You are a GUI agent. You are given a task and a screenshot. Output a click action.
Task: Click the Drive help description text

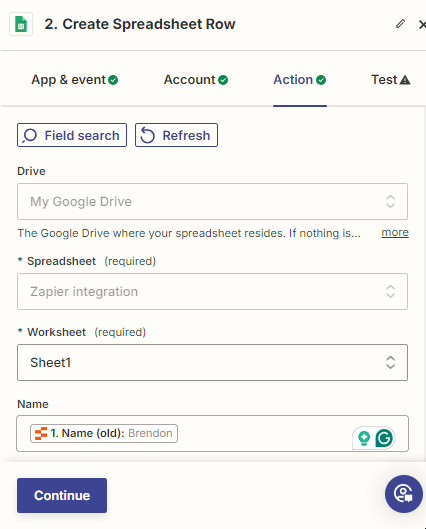(x=189, y=233)
